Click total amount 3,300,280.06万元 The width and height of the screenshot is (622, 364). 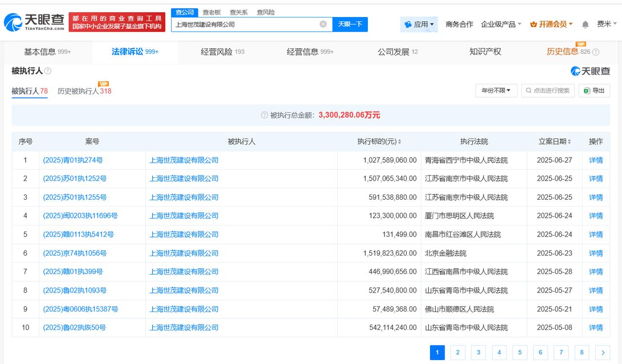coord(349,115)
